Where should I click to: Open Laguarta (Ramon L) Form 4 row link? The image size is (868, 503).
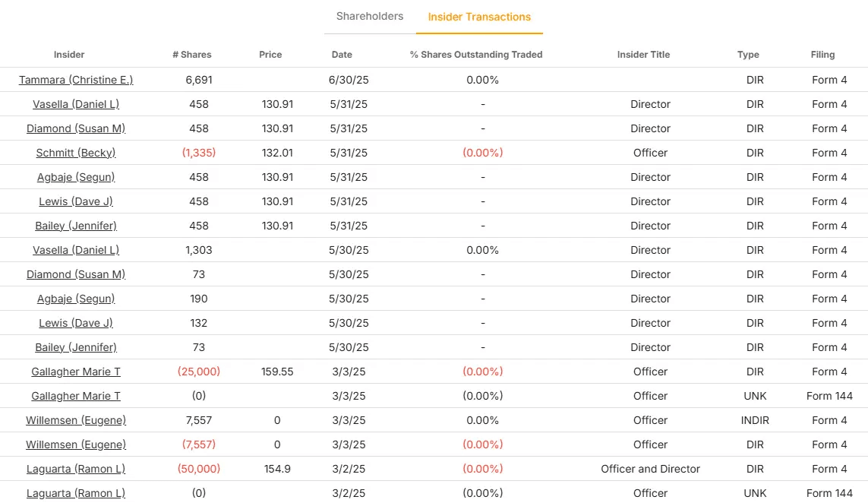(76, 469)
